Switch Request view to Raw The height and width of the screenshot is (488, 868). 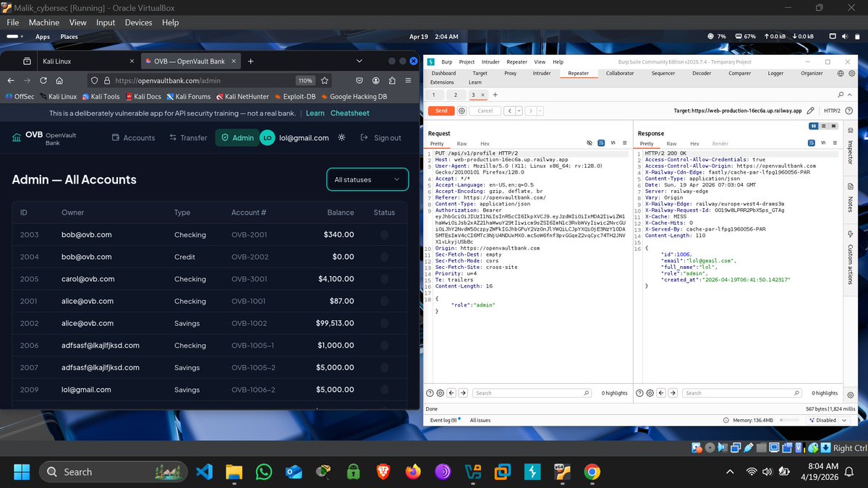point(461,144)
